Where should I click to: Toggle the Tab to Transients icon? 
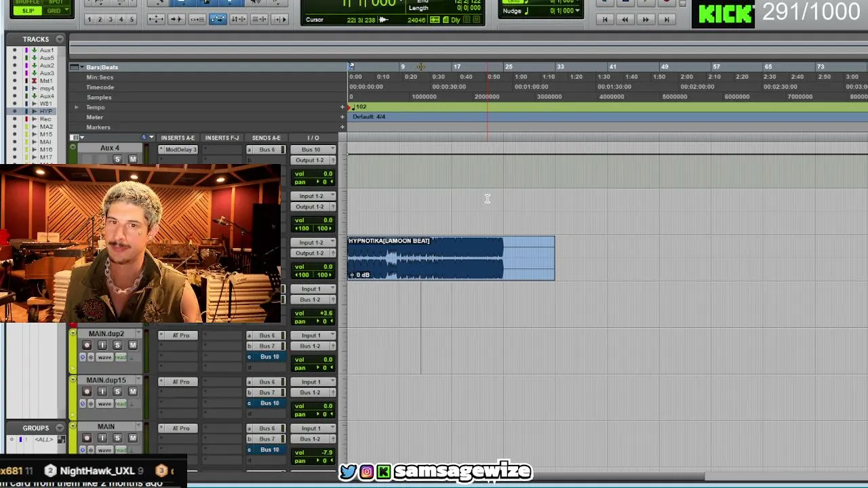176,19
